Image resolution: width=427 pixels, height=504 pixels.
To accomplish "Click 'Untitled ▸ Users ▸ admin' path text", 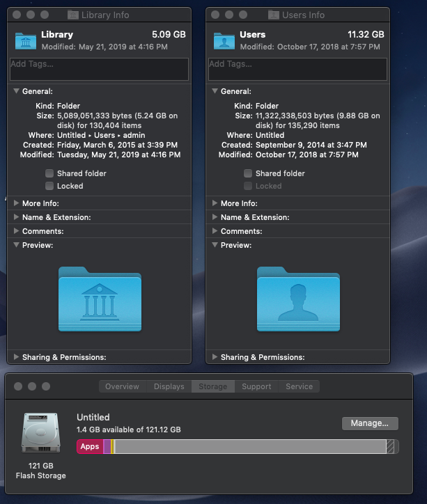I will [x=101, y=135].
